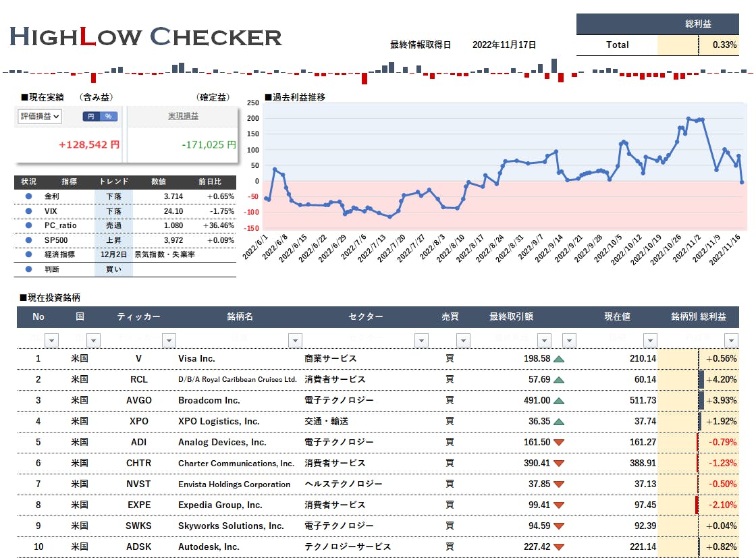Viewport: 756px width, 558px height.
Task: Click the green up arrow in Visa row
Action: pos(558,359)
